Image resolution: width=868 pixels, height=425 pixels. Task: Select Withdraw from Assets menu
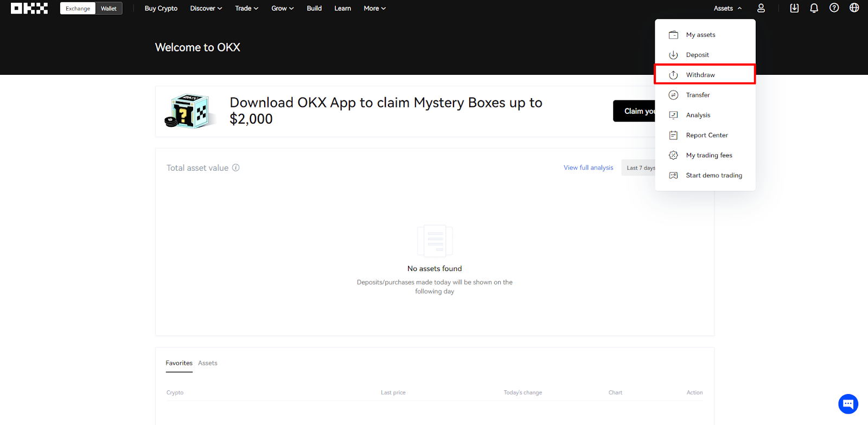point(705,75)
